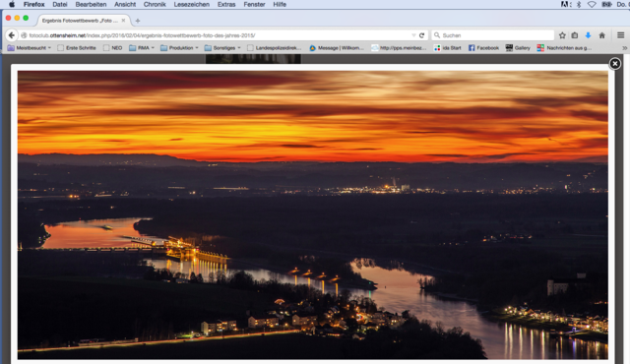630x364 pixels.
Task: Open the Firefox hamburger menu
Action: 620,35
